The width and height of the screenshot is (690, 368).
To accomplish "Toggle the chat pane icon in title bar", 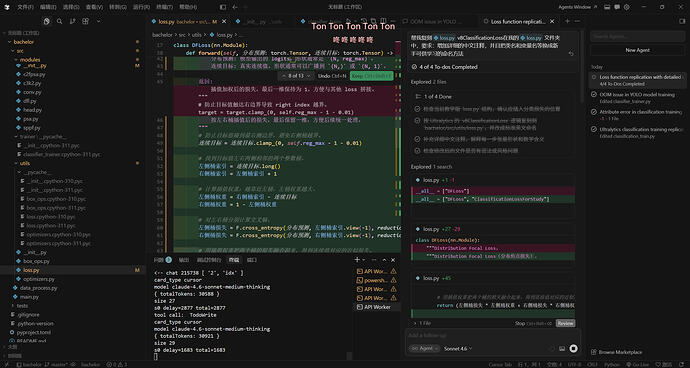I will 617,7.
